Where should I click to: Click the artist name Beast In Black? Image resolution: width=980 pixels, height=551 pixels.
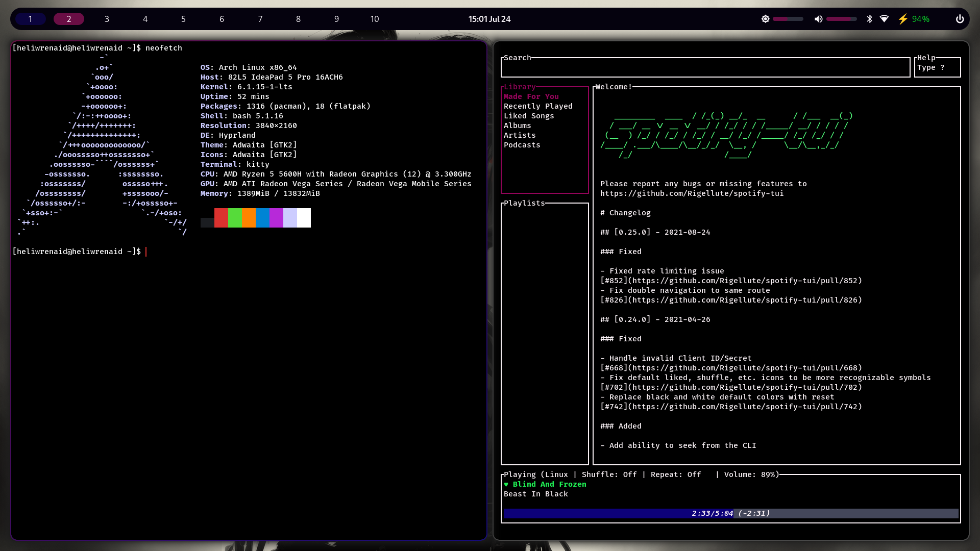[x=535, y=494]
